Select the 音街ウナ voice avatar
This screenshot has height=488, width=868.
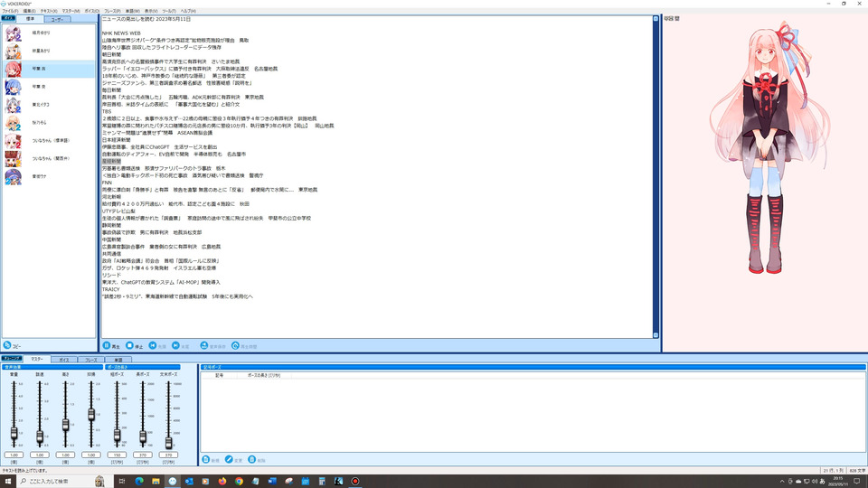14,176
